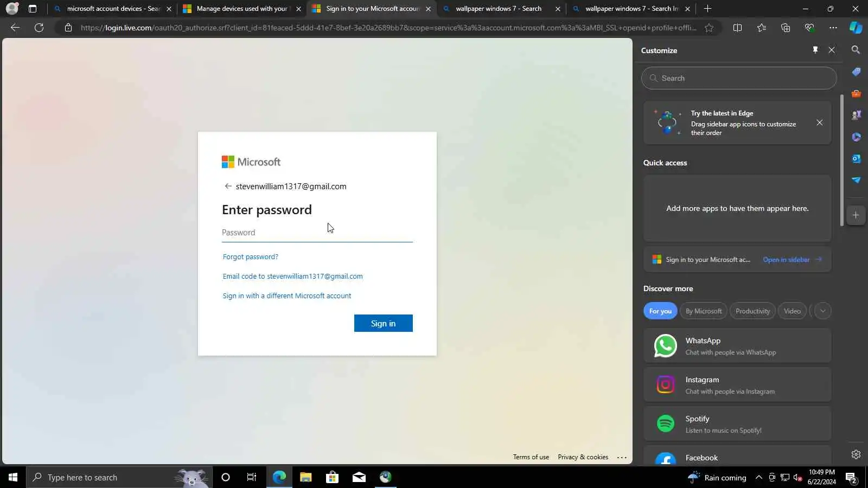Select the Productivity filter chip

752,311
